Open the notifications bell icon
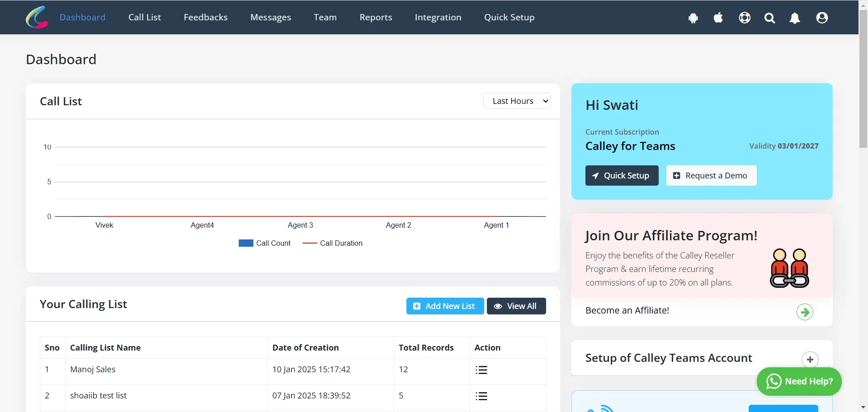 tap(795, 18)
